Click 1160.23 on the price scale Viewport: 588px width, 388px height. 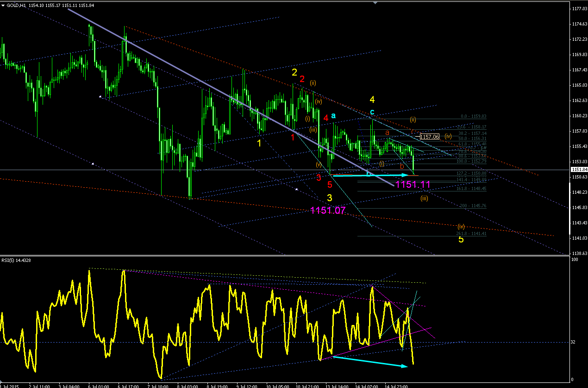coord(579,116)
